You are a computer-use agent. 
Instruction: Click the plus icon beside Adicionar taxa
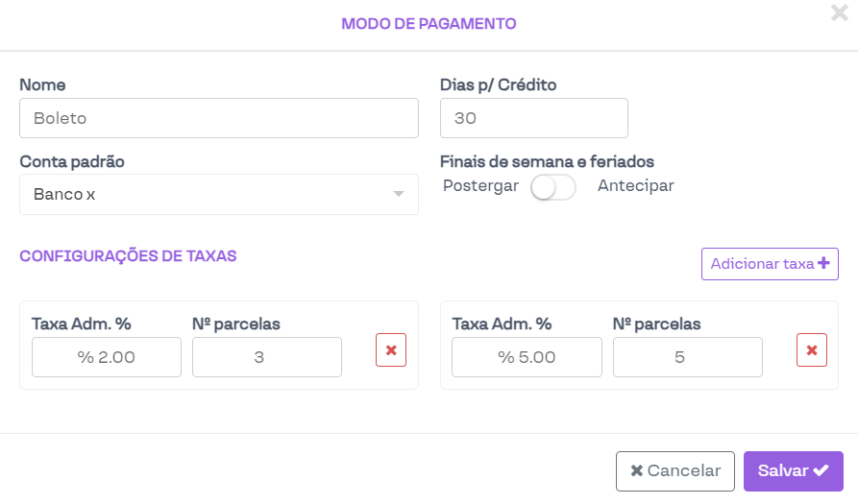click(823, 263)
